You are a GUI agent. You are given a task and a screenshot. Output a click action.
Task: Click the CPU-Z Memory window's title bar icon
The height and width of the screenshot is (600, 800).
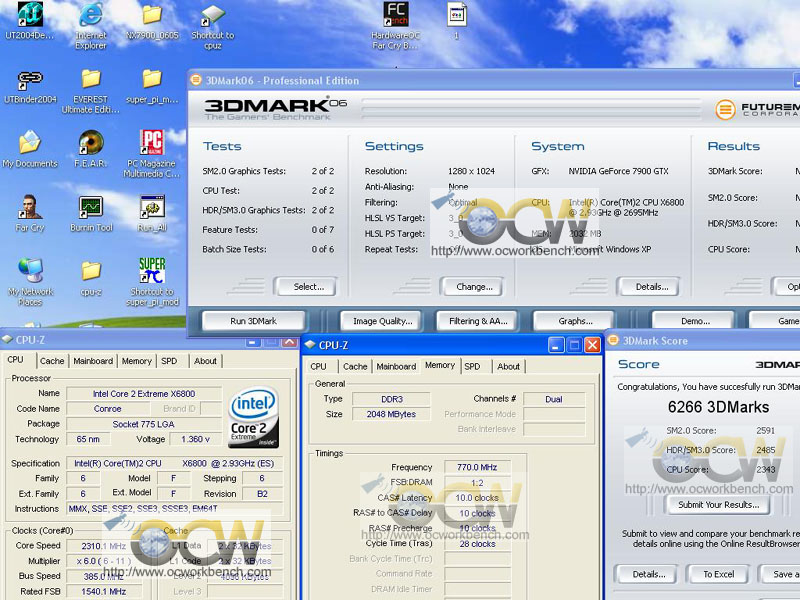click(310, 345)
